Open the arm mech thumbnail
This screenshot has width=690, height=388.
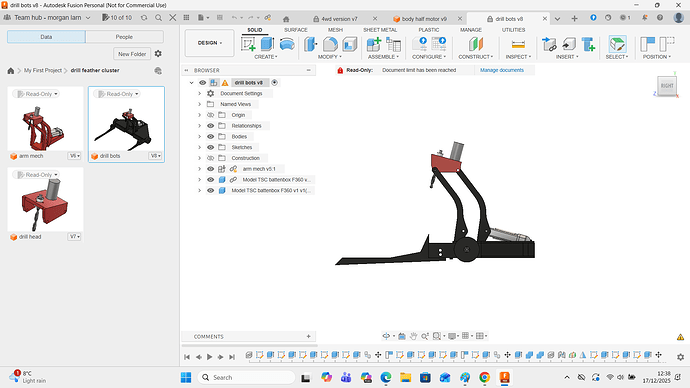point(45,119)
